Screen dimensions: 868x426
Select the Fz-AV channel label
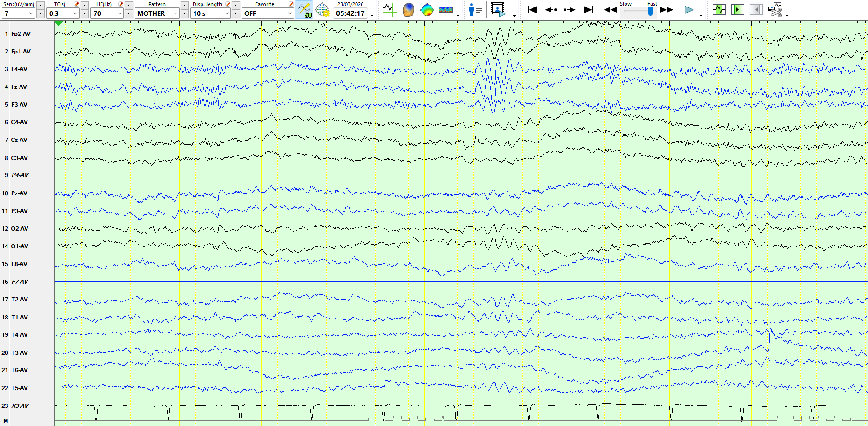click(19, 87)
